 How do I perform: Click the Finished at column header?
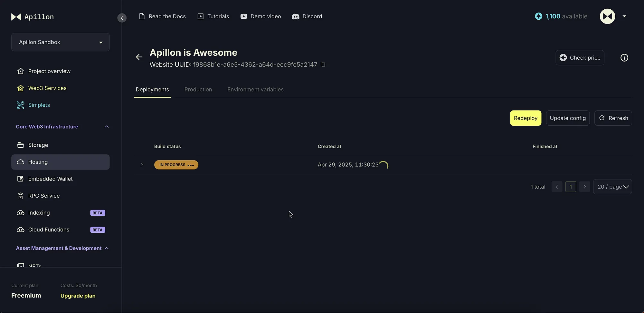[545, 146]
